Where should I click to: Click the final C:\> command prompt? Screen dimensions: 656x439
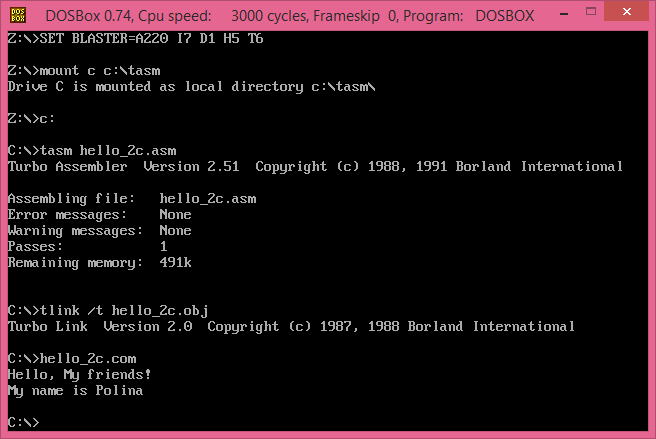coord(23,422)
